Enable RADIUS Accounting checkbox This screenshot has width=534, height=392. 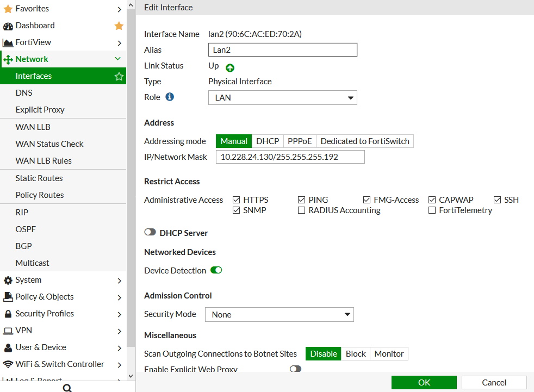click(301, 210)
